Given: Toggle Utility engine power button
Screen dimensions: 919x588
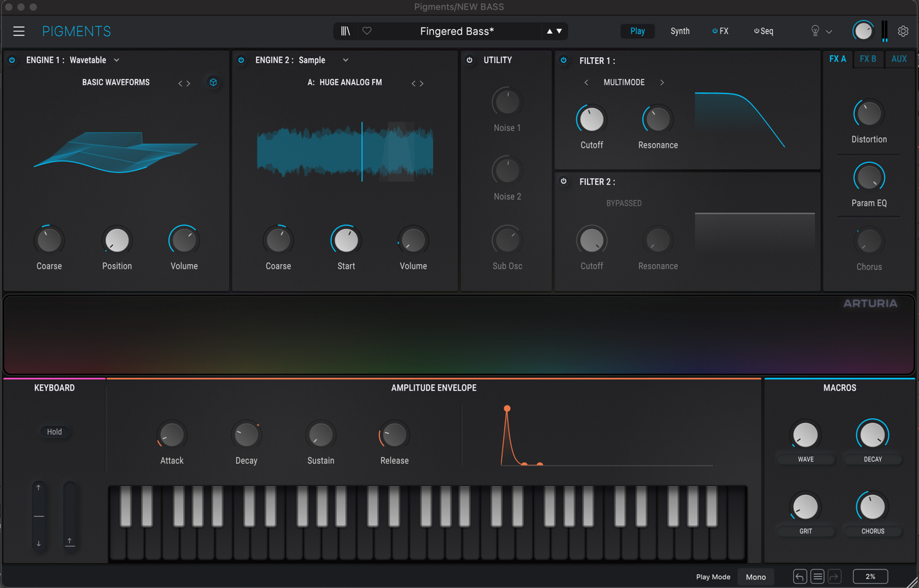Looking at the screenshot, I should (470, 60).
